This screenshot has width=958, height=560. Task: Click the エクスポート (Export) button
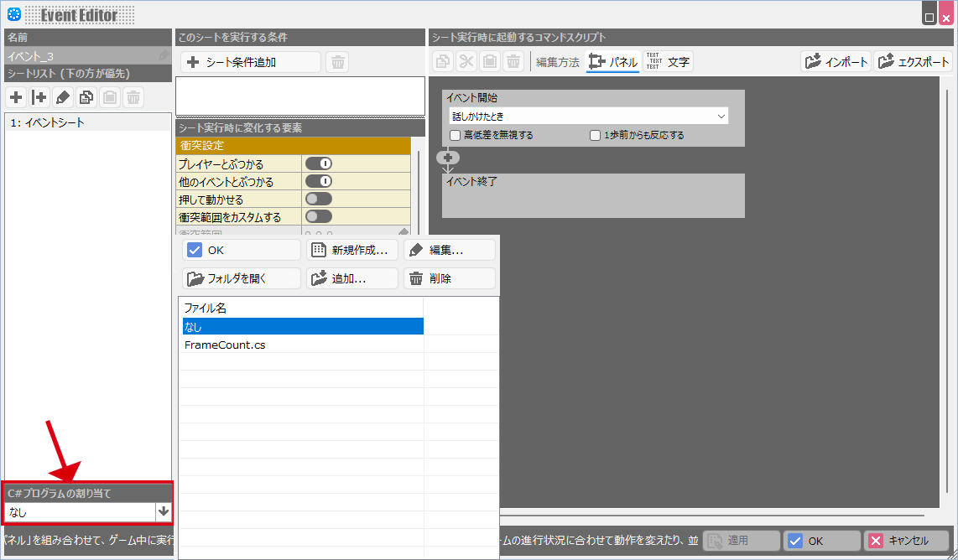coord(914,62)
